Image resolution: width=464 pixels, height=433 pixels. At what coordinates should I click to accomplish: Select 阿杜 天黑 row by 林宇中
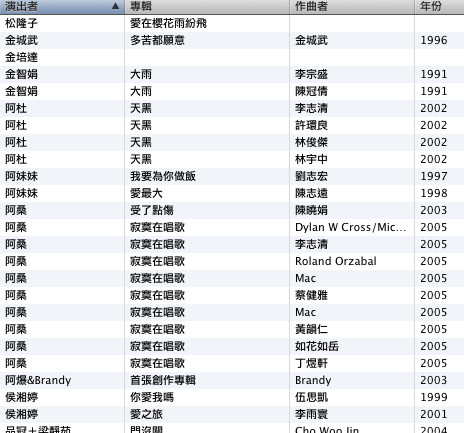coord(232,159)
